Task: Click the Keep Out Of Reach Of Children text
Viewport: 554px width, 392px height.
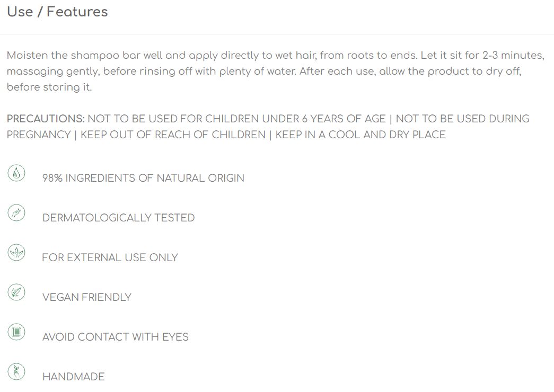Action: [173, 135]
